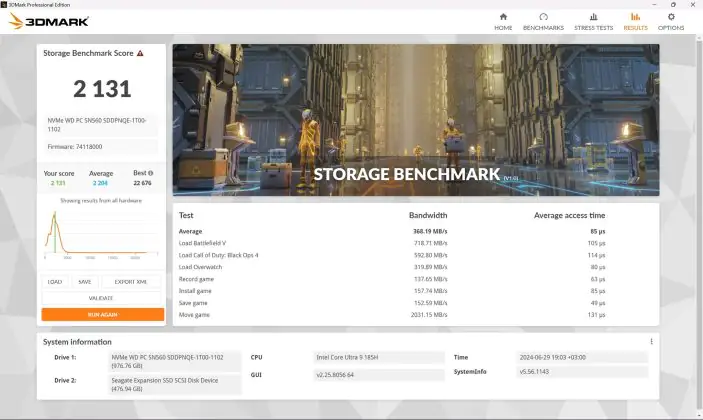The image size is (703, 420).
Task: Maximize the 3DMark window
Action: point(673,4)
